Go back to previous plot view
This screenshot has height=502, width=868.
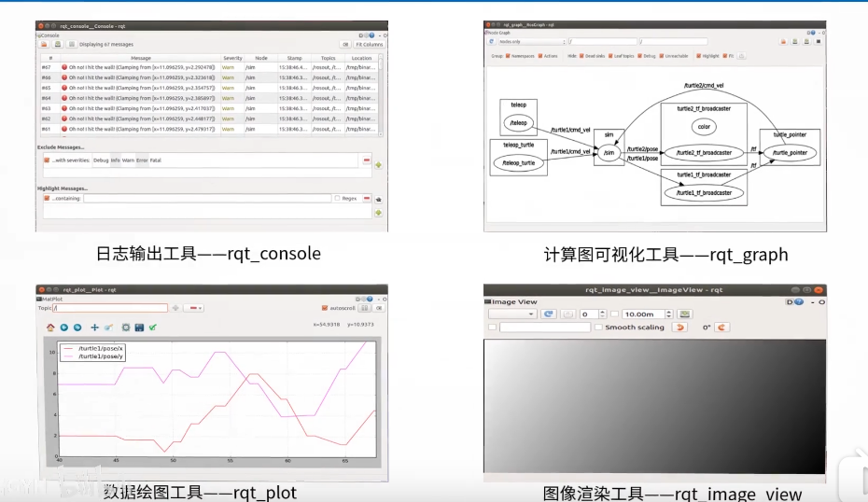coord(64,328)
